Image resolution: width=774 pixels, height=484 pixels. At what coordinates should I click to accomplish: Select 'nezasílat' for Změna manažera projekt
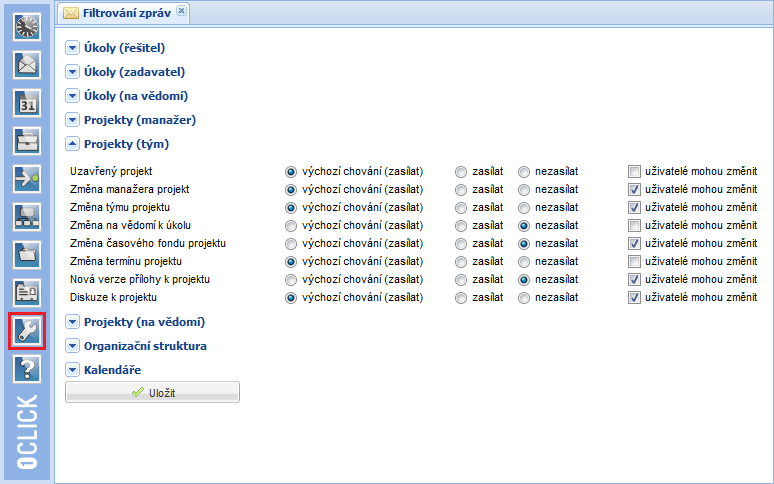[524, 189]
